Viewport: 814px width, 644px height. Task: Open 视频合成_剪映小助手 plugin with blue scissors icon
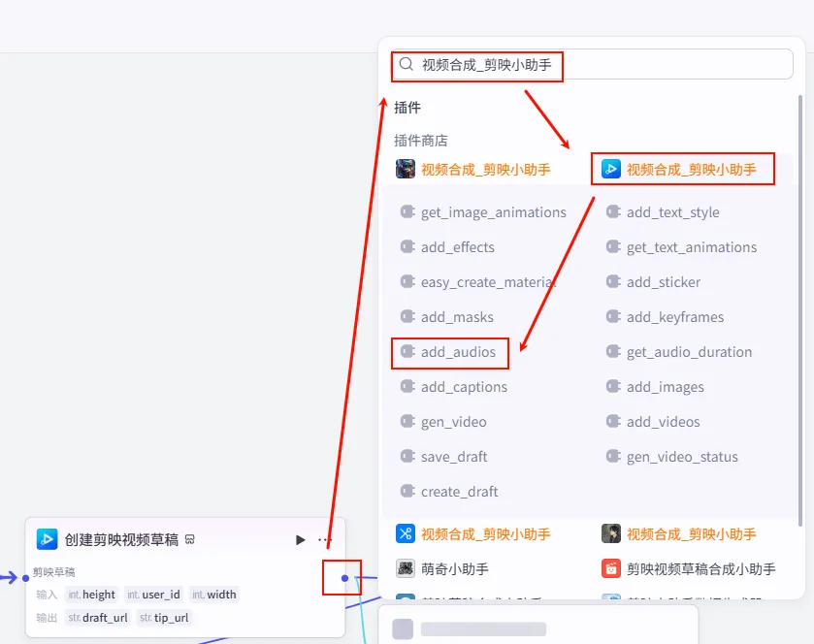[x=472, y=533]
